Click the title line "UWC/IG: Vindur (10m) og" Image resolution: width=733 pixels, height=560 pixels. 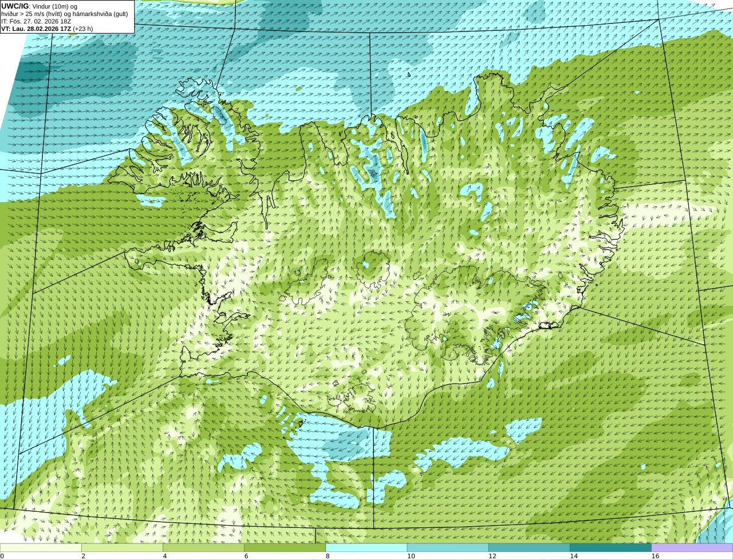39,6
